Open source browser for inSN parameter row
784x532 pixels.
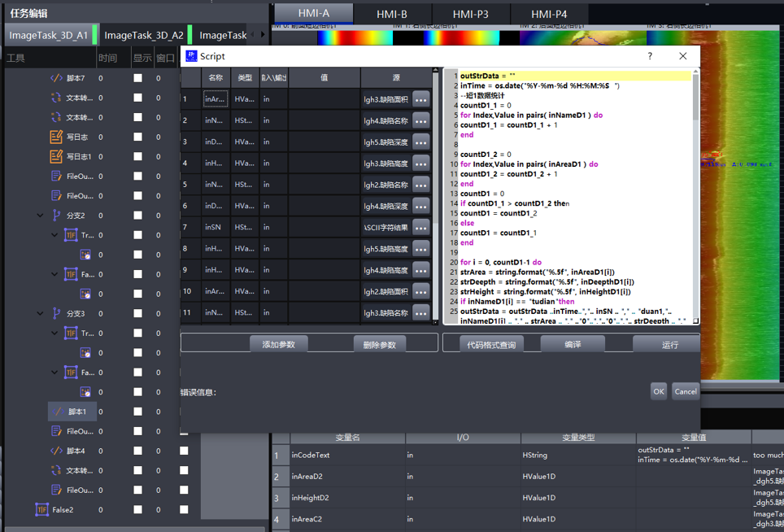coord(420,228)
